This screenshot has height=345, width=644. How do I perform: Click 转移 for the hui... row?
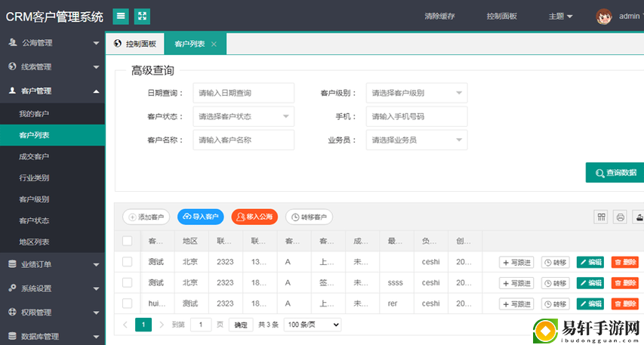tap(555, 304)
